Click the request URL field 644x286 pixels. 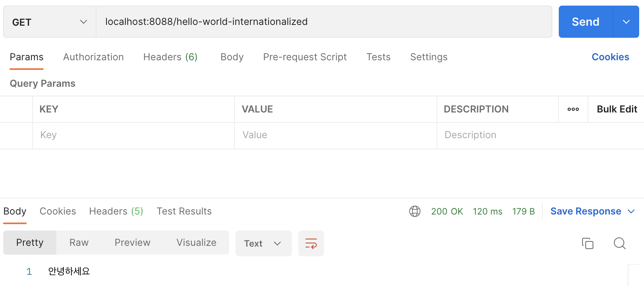click(x=324, y=22)
